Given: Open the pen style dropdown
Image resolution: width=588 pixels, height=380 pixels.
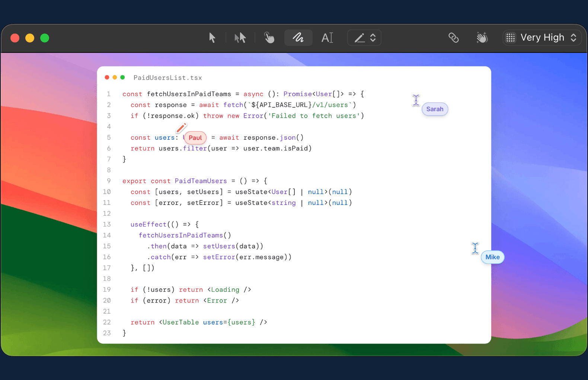Looking at the screenshot, I should [x=364, y=38].
